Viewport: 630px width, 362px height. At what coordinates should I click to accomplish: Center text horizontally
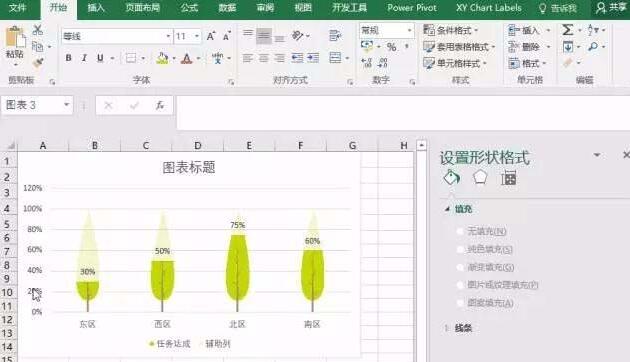[264, 58]
